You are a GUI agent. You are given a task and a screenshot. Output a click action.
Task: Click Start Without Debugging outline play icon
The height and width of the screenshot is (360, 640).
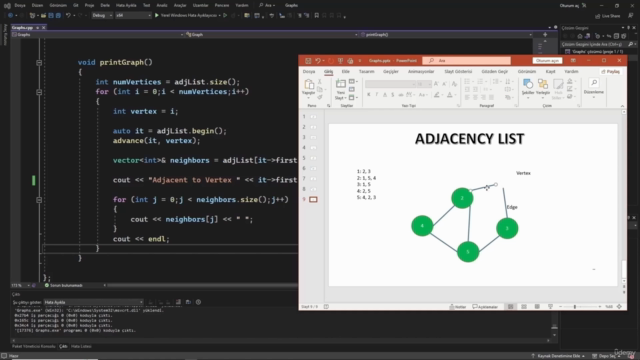(x=225, y=16)
